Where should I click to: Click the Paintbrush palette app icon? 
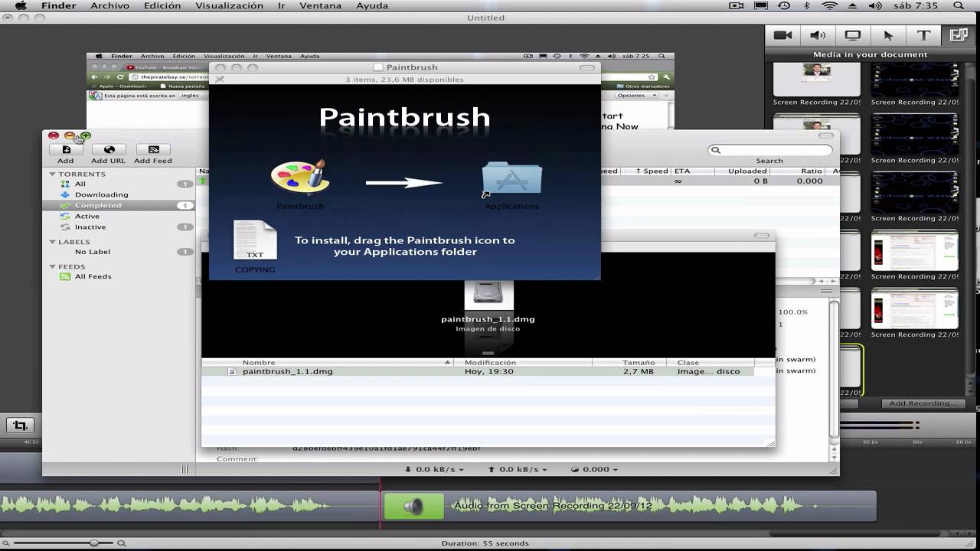coord(300,178)
